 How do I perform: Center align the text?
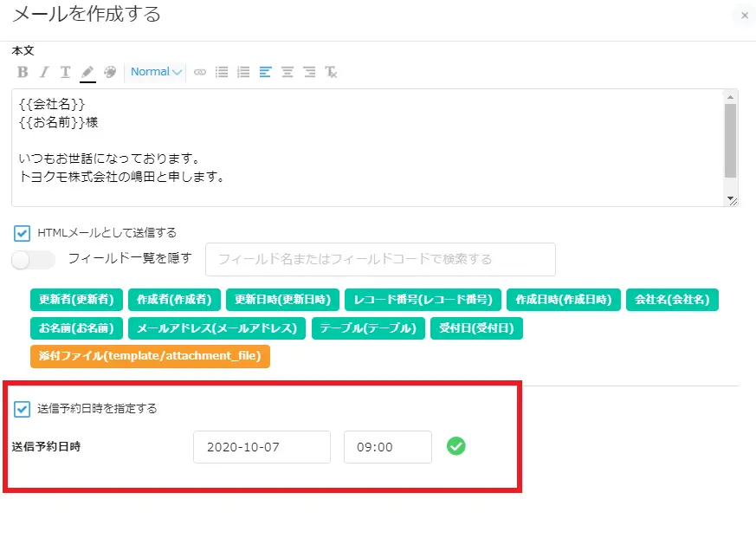pyautogui.click(x=288, y=73)
